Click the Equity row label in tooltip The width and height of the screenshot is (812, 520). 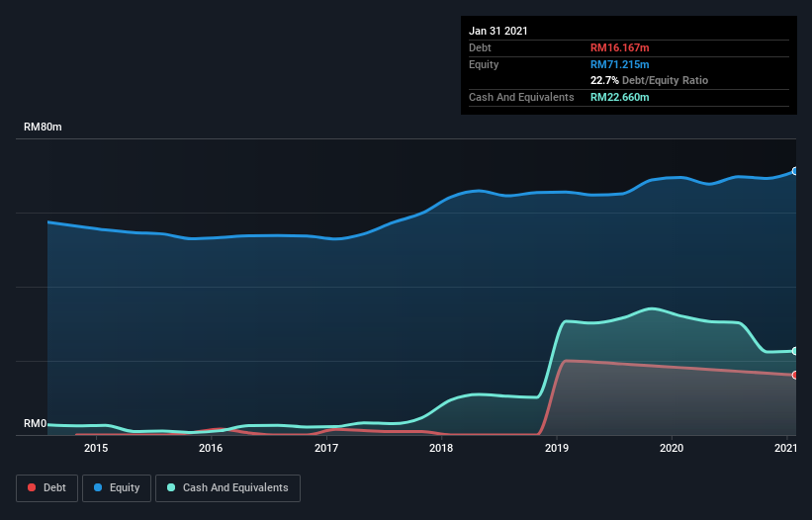pyautogui.click(x=484, y=64)
